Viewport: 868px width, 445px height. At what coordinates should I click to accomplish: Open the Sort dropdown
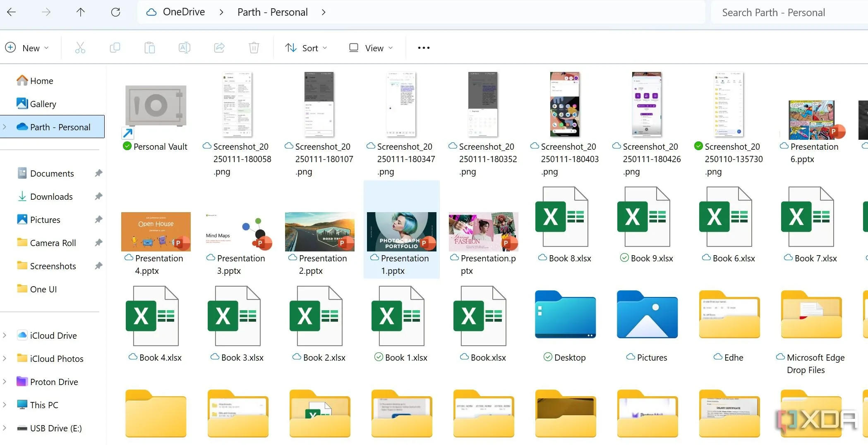[306, 48]
